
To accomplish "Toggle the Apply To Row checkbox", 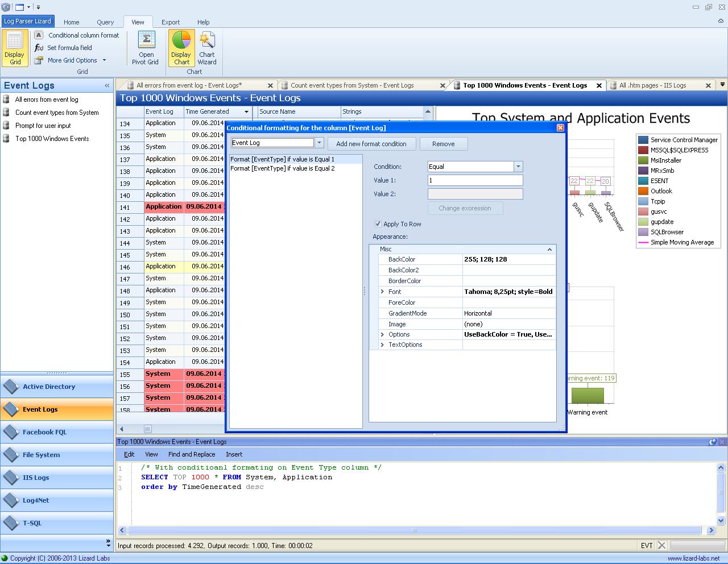I will (378, 224).
